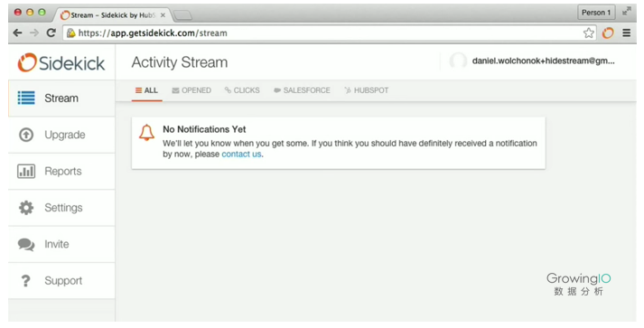Open the Settings sidebar item
This screenshot has height=328, width=644.
pos(61,208)
